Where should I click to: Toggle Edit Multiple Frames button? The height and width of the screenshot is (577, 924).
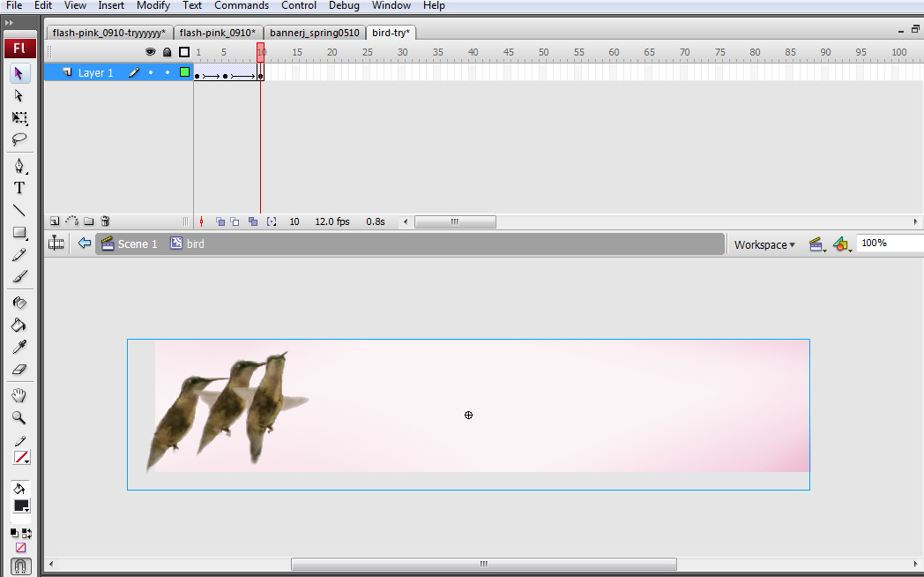[253, 221]
